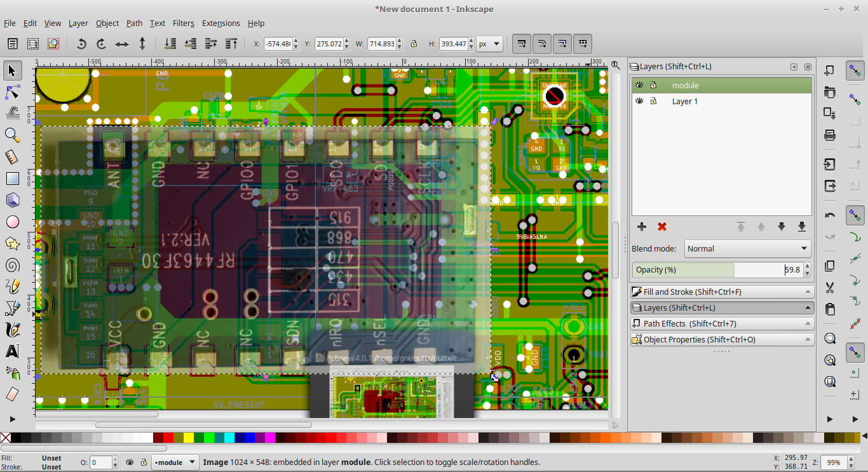The width and height of the screenshot is (868, 472).
Task: Expand the Path Effects panel
Action: point(722,323)
